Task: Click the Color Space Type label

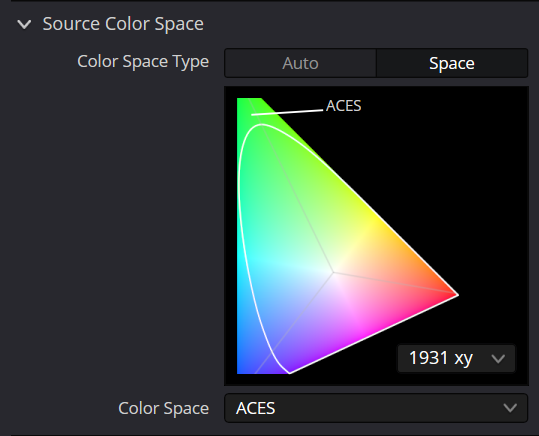Action: [x=143, y=62]
